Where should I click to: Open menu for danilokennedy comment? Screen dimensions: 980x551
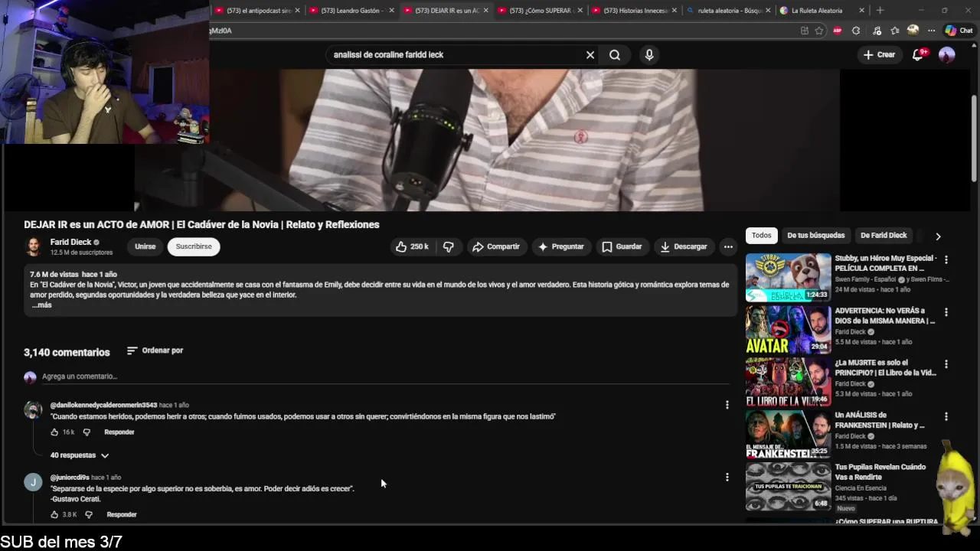point(727,405)
